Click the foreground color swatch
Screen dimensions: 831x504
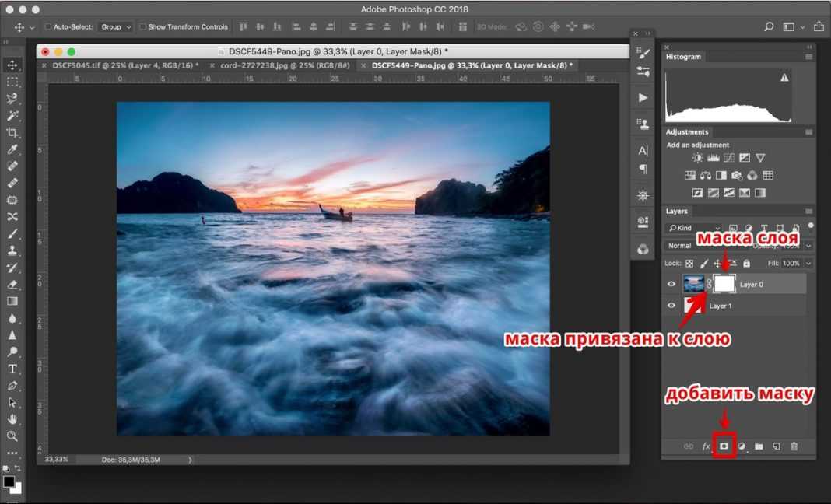(9, 481)
